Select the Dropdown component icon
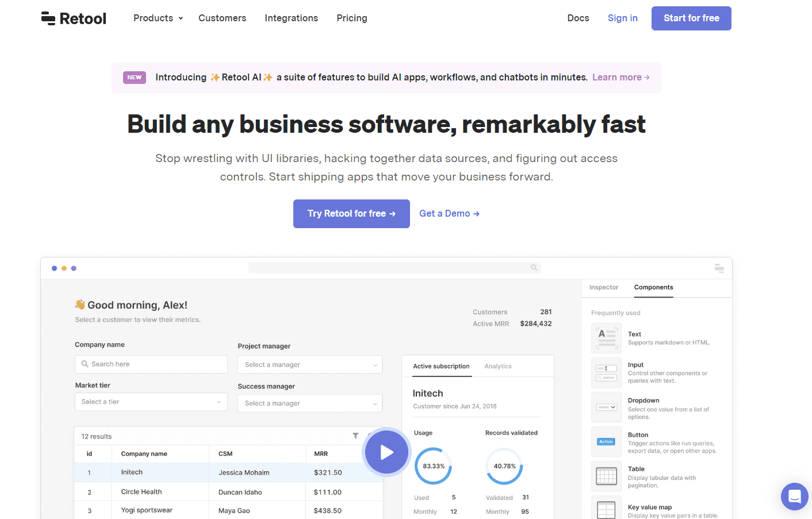 607,407
